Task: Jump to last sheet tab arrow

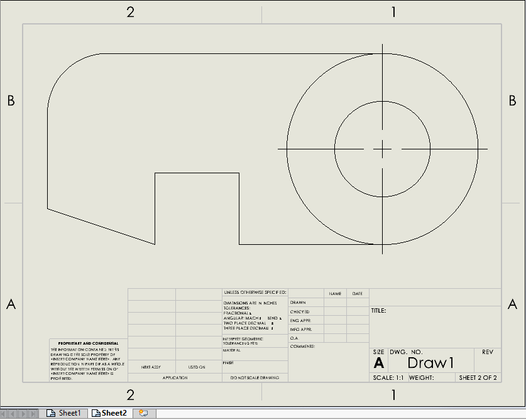Action: [x=33, y=414]
